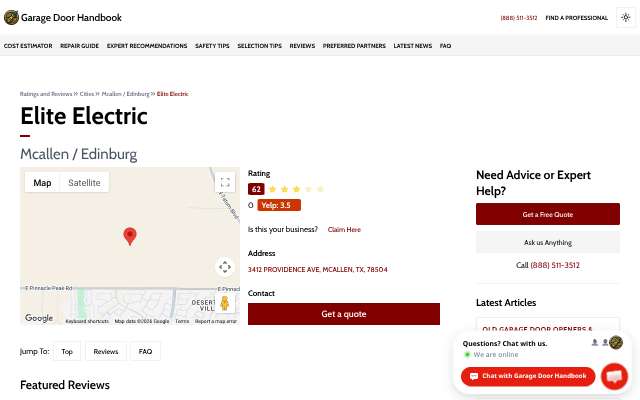The width and height of the screenshot is (640, 400).
Task: Click Get a Free Quote button
Action: pos(548,214)
